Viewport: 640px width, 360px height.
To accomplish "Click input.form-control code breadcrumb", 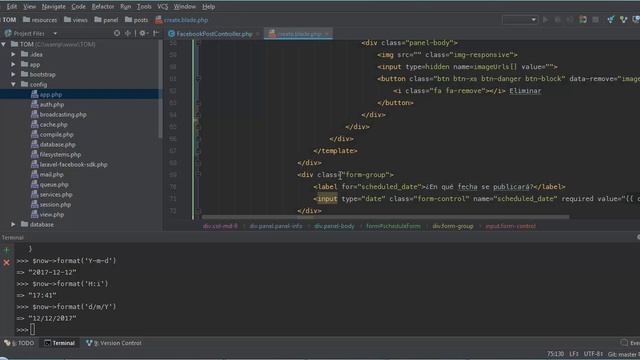I will [510, 226].
